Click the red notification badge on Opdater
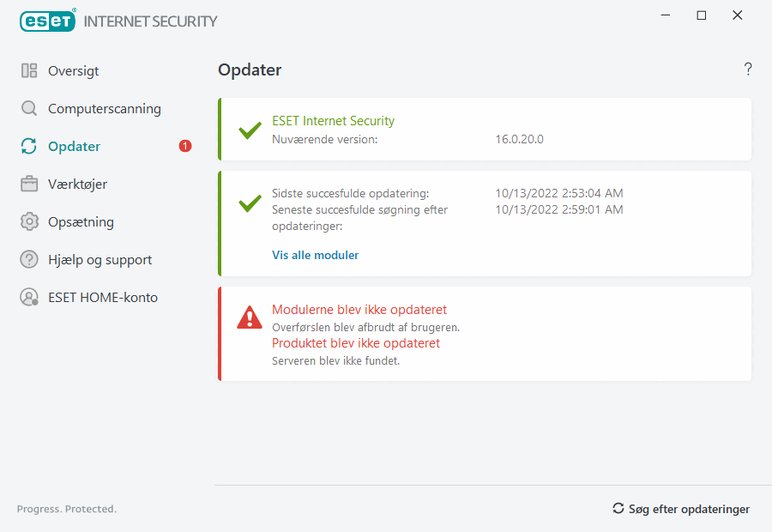 click(x=185, y=147)
